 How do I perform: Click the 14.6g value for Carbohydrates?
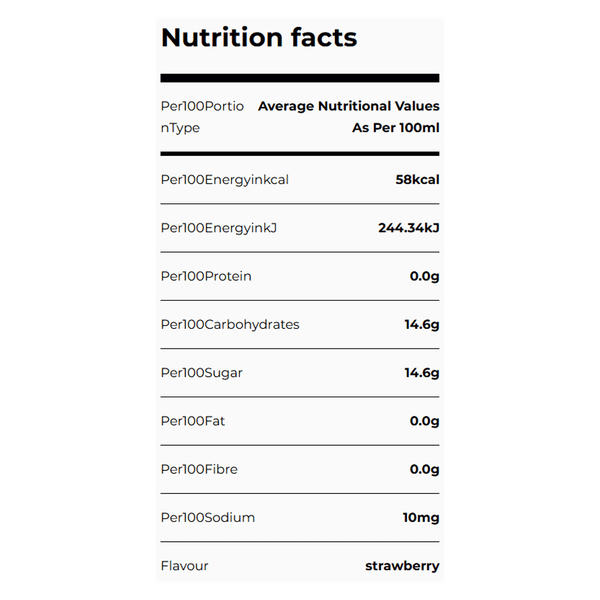[x=421, y=324]
